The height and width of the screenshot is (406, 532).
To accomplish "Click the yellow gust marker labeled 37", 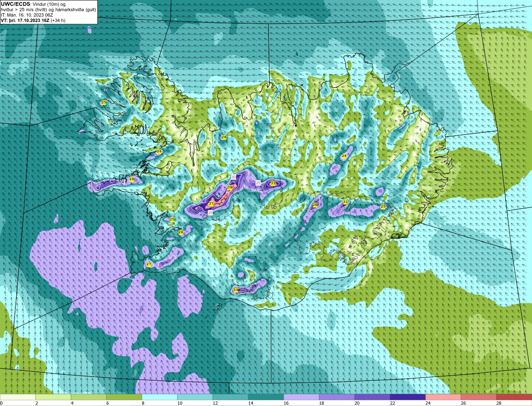I will (x=211, y=204).
